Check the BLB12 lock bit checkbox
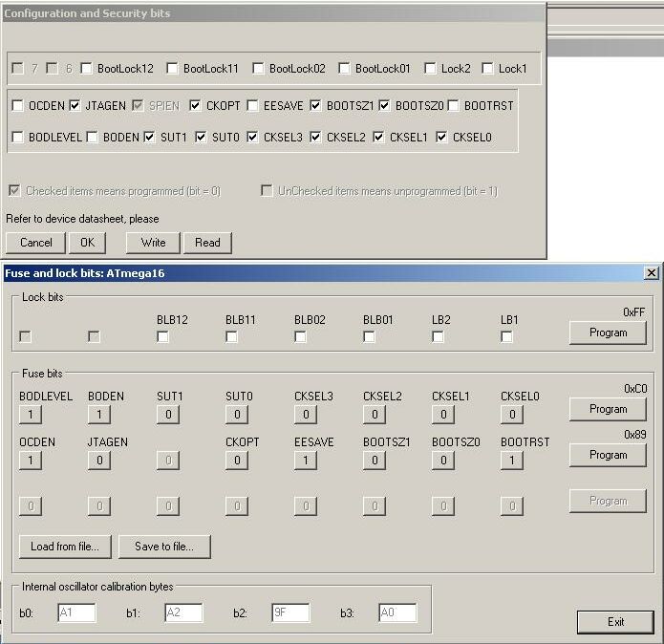 click(x=162, y=337)
